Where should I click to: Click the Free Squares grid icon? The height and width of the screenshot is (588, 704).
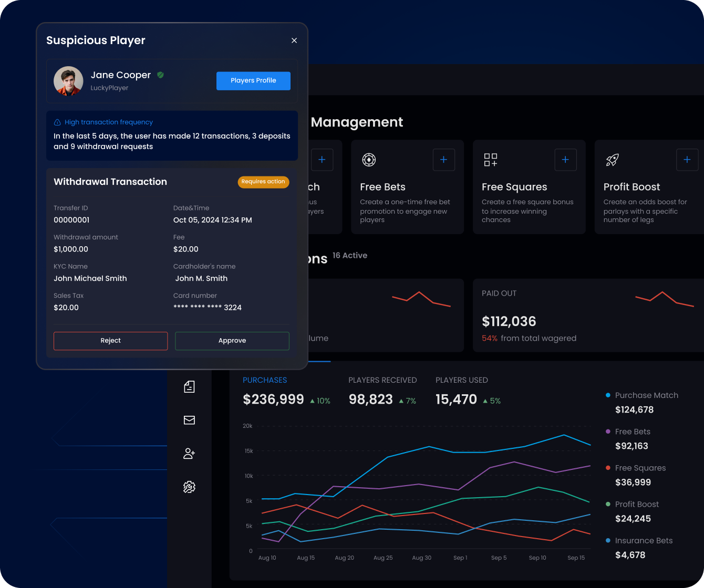(491, 160)
